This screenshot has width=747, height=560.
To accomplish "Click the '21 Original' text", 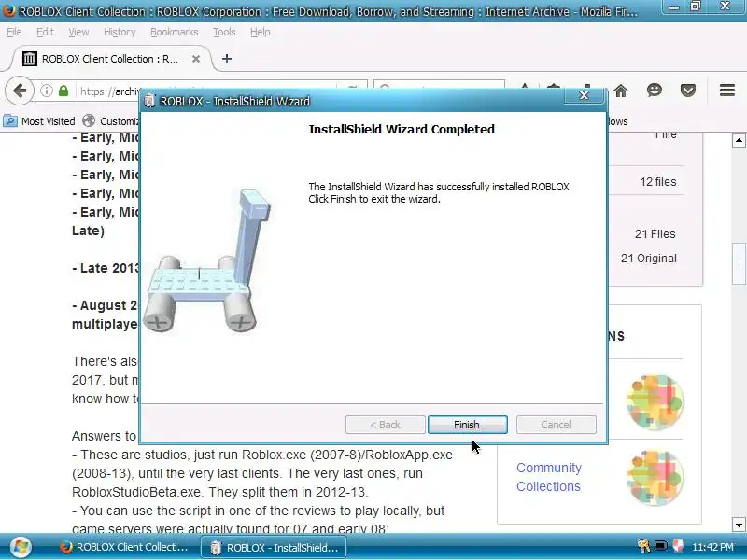I will pos(649,259).
